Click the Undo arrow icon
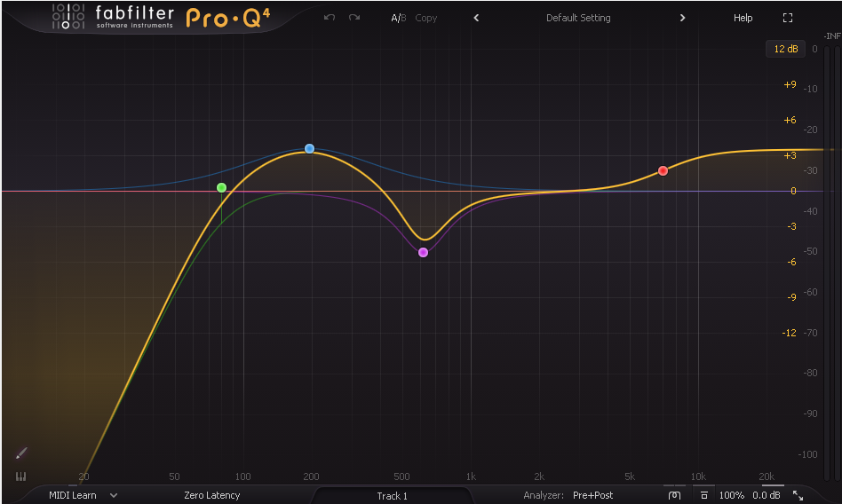The height and width of the screenshot is (504, 842). [330, 18]
